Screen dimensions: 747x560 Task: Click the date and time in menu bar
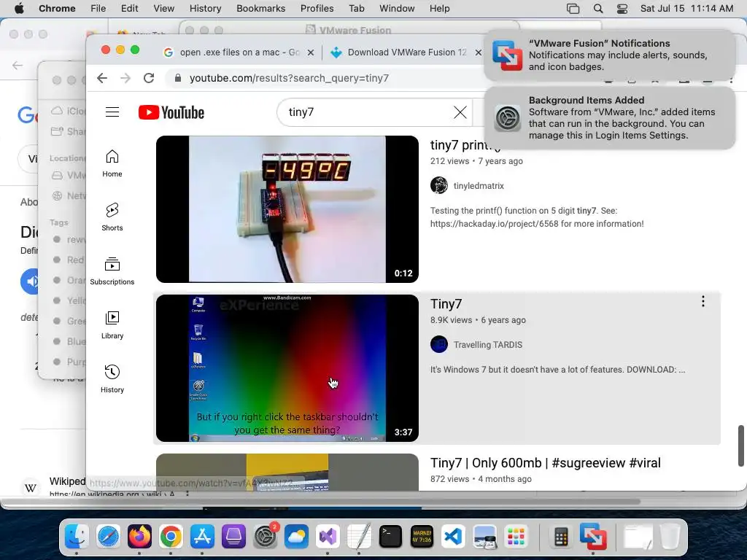point(686,9)
